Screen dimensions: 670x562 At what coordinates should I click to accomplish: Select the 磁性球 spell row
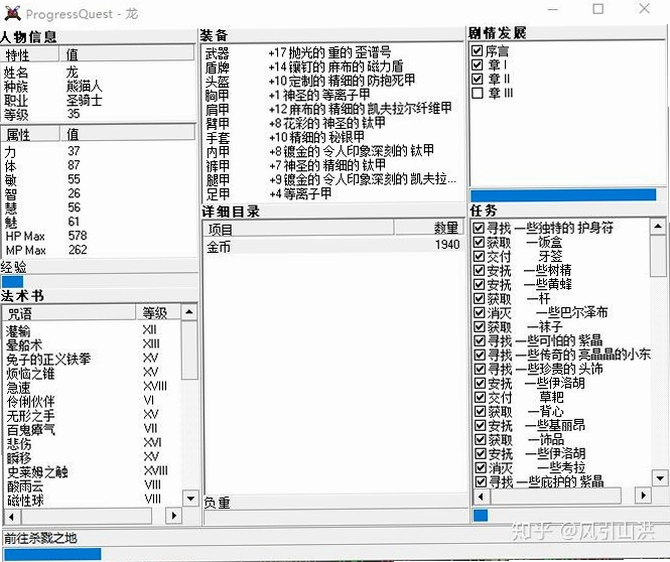[92, 500]
